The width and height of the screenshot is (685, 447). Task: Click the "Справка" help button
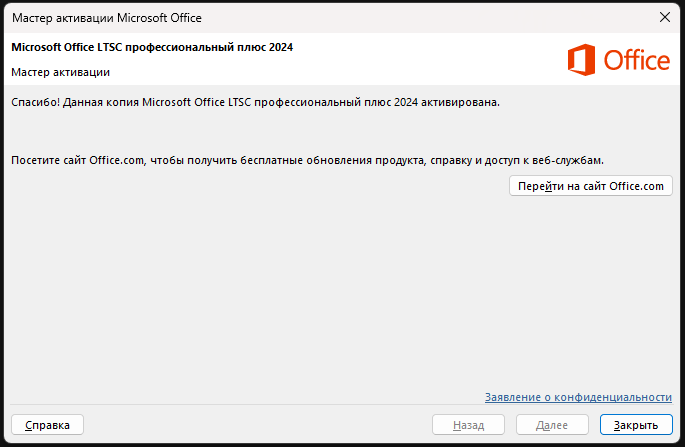point(47,425)
